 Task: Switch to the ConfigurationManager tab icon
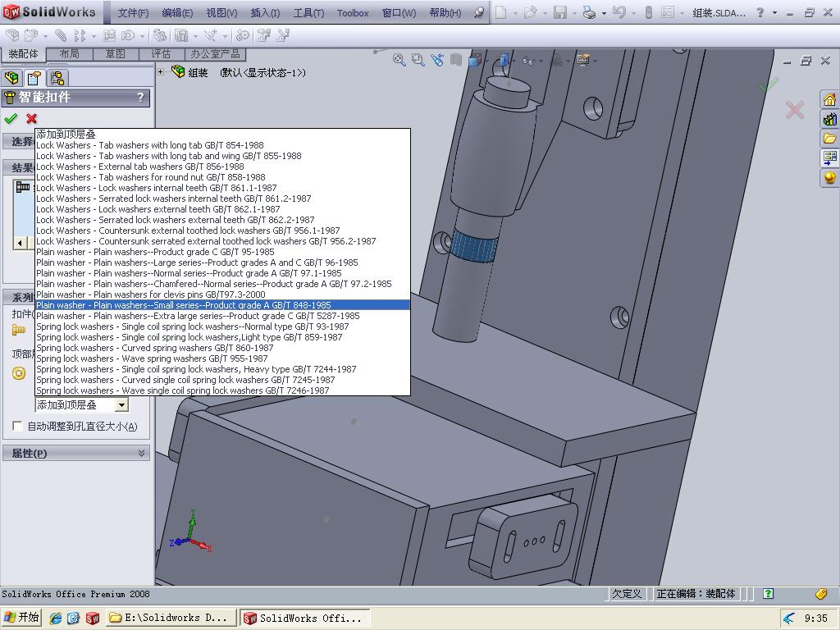tap(57, 78)
